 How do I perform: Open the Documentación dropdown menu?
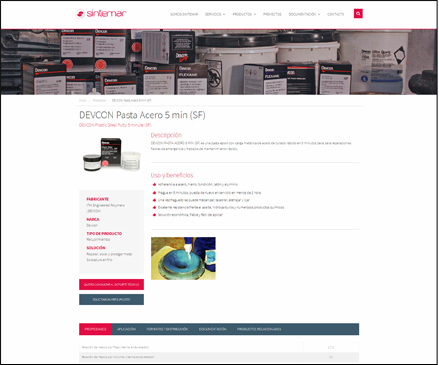[x=304, y=14]
